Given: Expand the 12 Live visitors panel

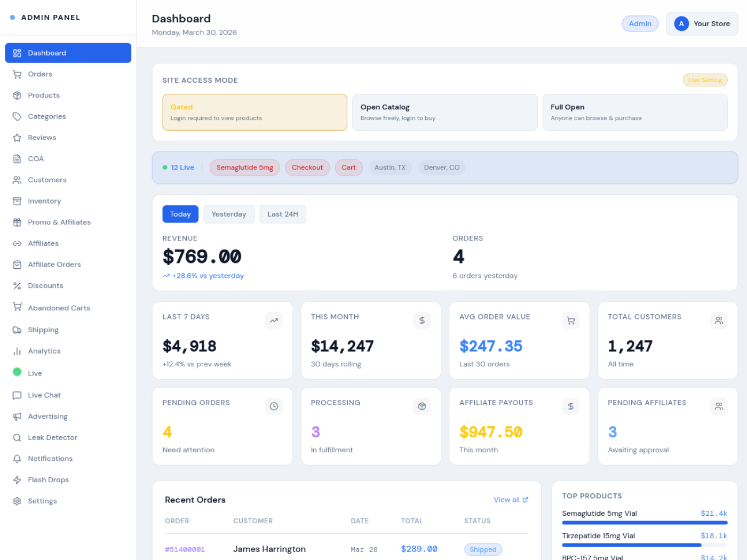Looking at the screenshot, I should 179,167.
